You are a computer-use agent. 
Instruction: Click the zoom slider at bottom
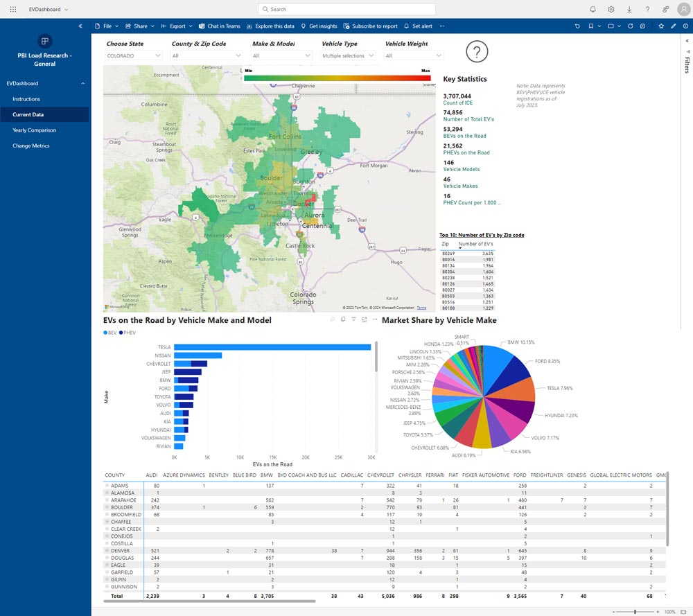(635, 612)
